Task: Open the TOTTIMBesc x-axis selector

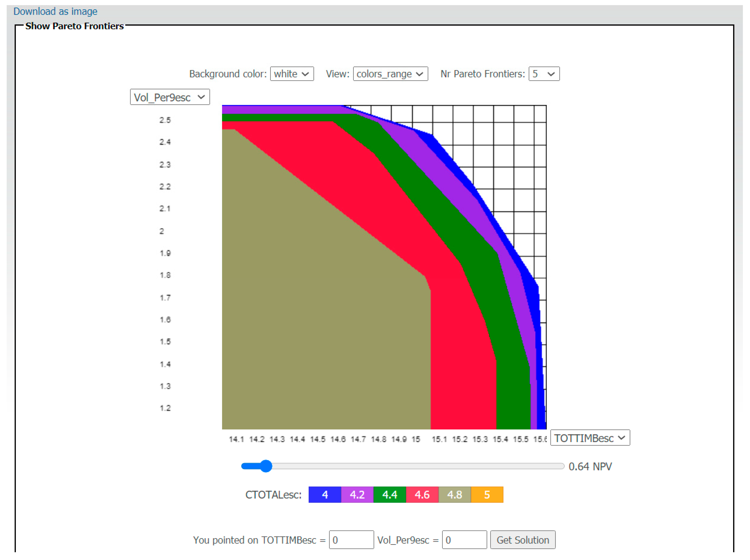Action: [x=590, y=438]
